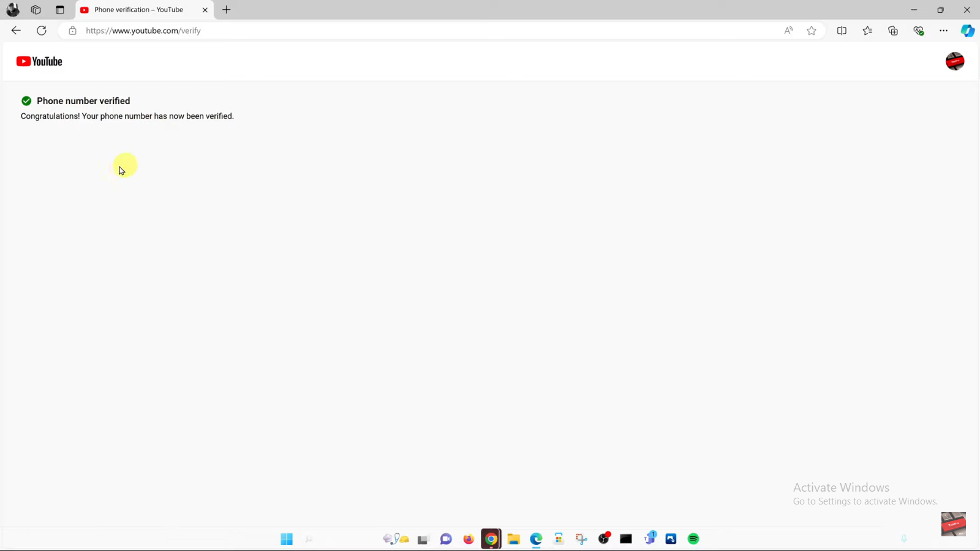Minimize the Edge window
Viewport: 980px width, 551px height.
point(914,10)
